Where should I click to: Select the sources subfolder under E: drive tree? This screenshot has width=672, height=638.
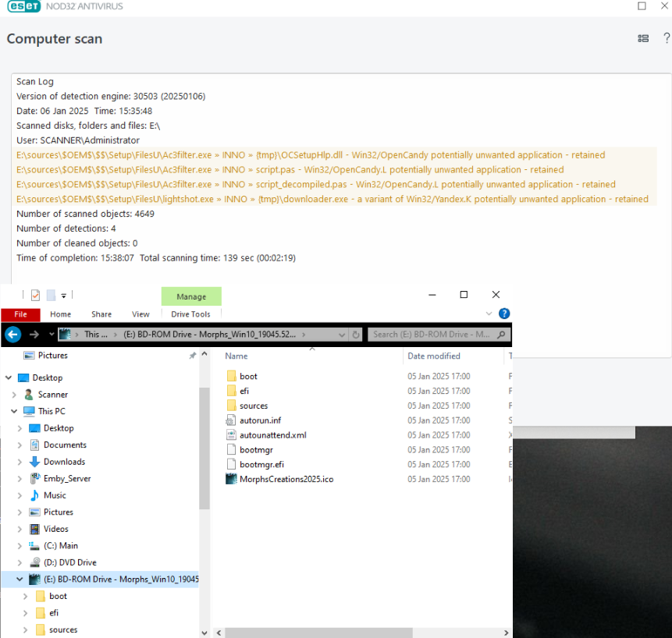click(x=63, y=630)
